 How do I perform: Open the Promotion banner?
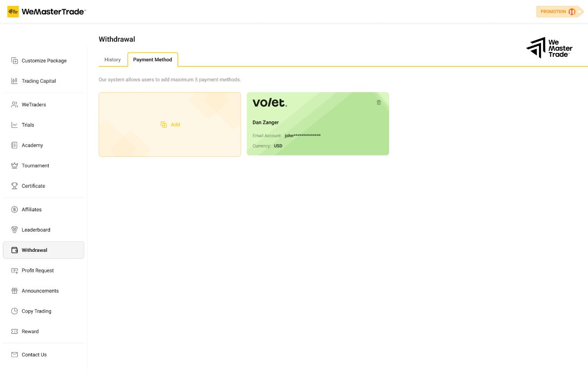click(559, 11)
